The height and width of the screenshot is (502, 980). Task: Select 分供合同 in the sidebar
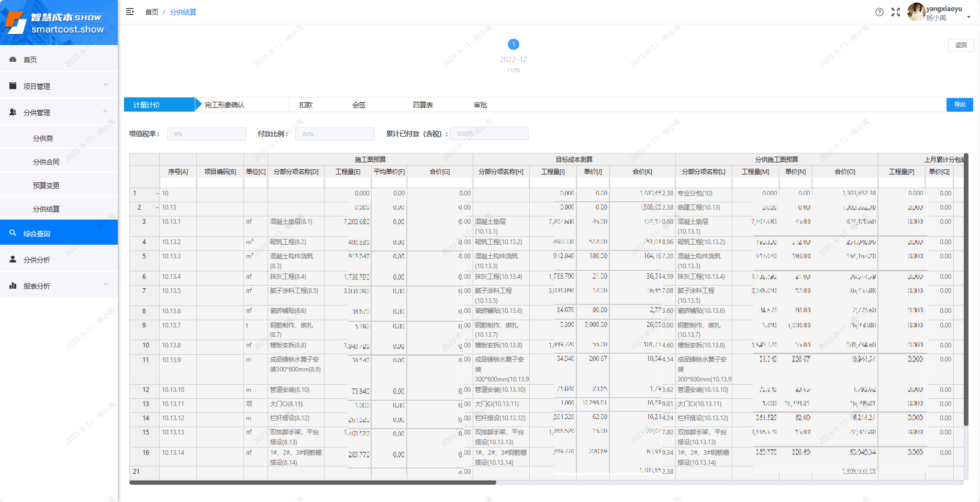46,162
